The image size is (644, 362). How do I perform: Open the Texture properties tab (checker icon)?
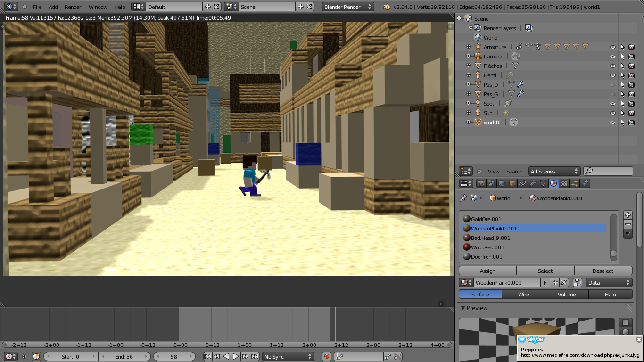[x=564, y=183]
